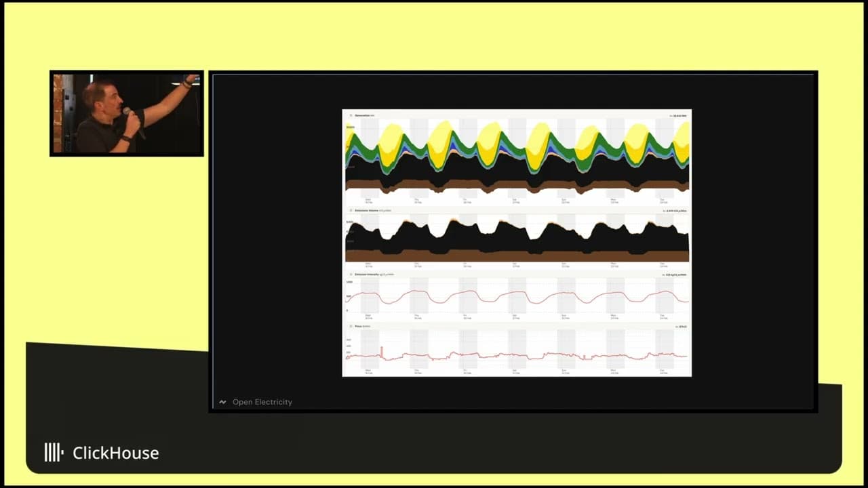Click the tall price spike on Price chart

click(382, 350)
